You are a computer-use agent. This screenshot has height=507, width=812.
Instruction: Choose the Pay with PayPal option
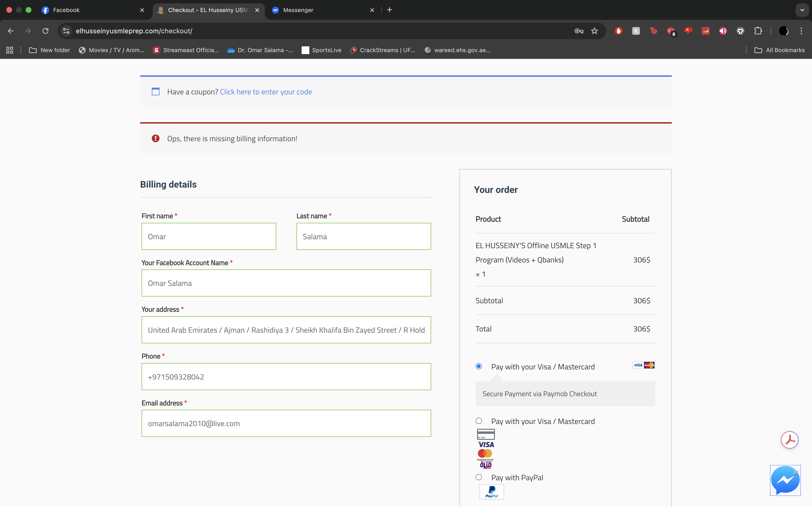pos(479,477)
